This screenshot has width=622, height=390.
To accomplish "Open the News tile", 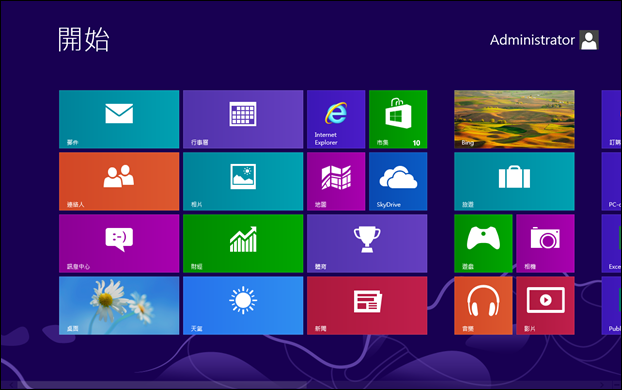I will [367, 305].
